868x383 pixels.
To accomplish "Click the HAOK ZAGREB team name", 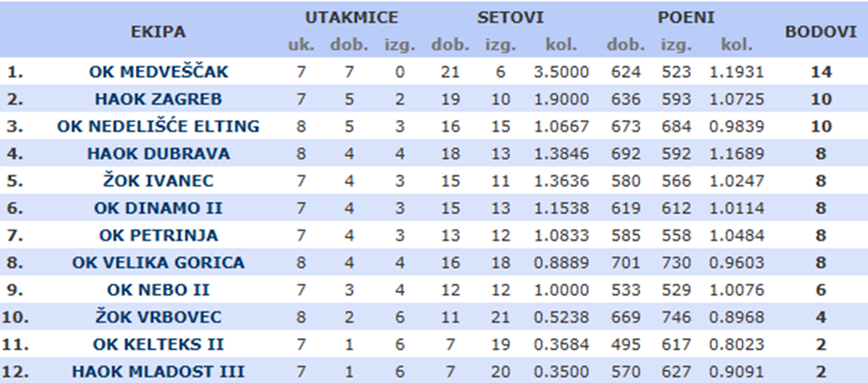I will [x=158, y=99].
